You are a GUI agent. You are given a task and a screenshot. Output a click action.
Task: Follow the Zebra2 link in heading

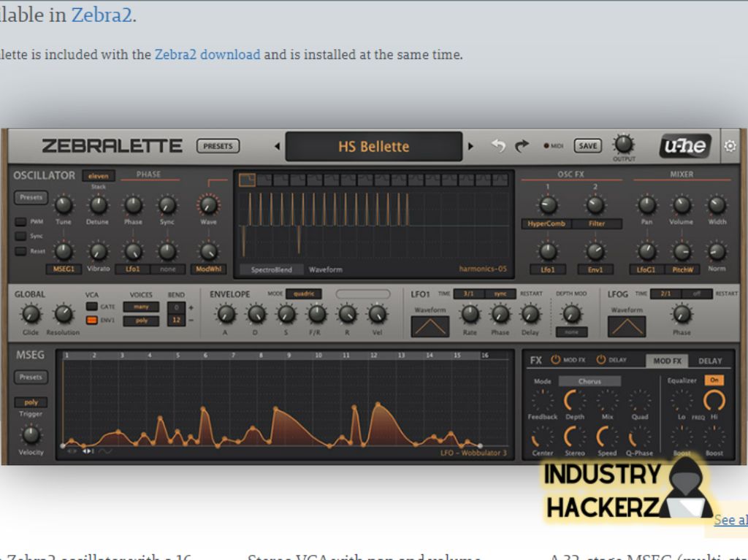coord(101,15)
